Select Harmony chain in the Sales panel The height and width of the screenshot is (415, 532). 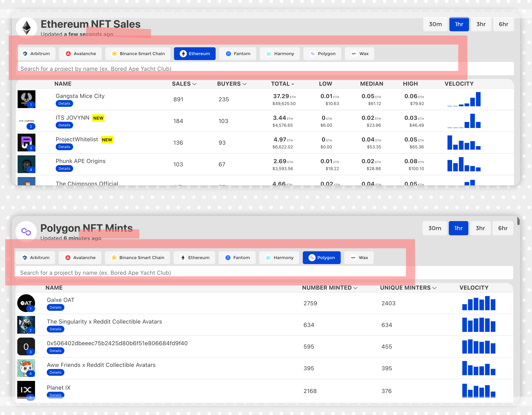tap(280, 53)
